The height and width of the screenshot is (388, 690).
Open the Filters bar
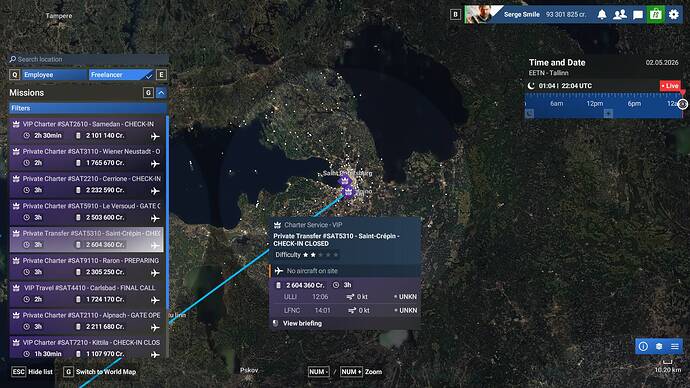[x=87, y=108]
